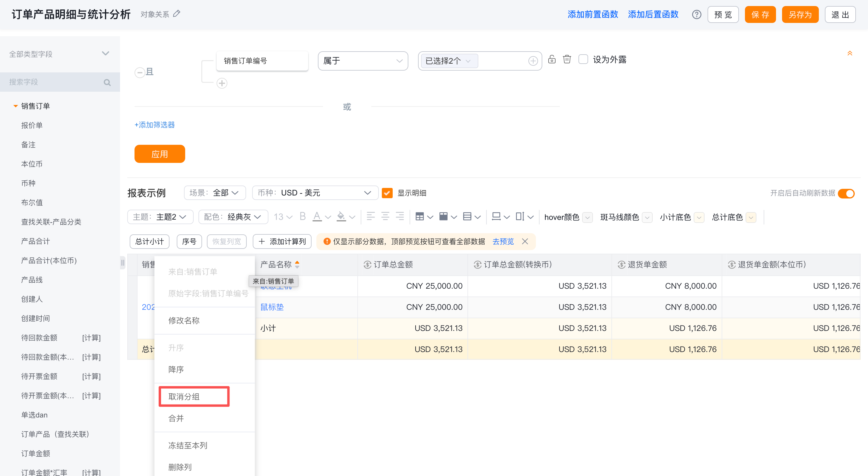Toggle the 序号 button
Screen dimensions: 868x476
point(189,241)
